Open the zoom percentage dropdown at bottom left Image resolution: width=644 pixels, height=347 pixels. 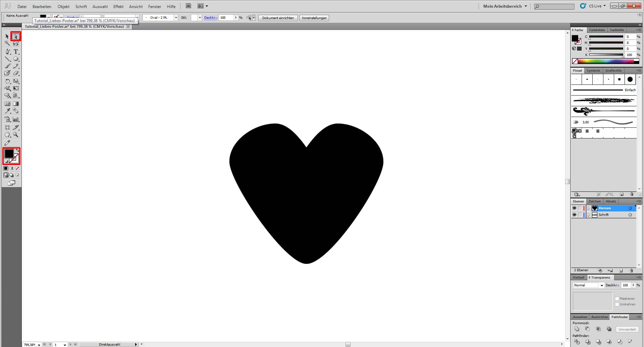click(x=39, y=344)
